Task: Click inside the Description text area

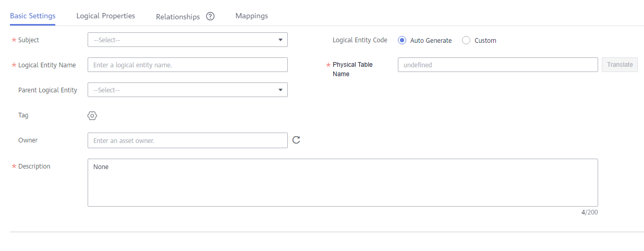Action: tap(343, 183)
